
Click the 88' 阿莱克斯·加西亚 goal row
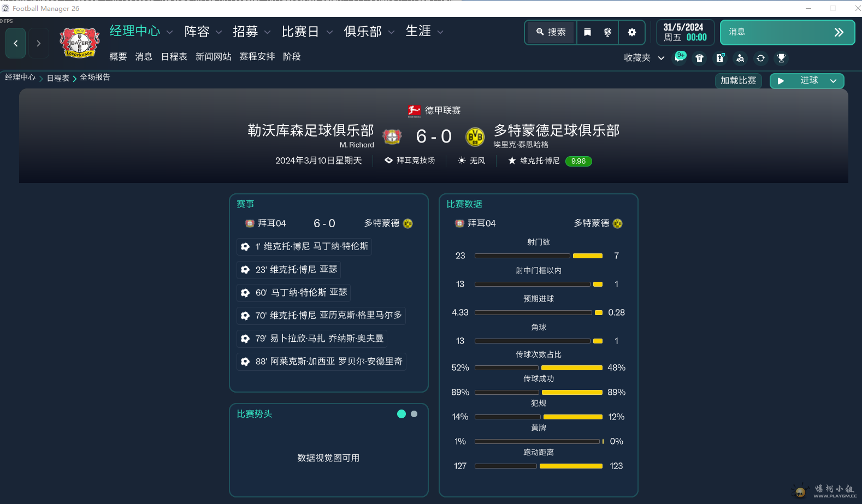tap(321, 361)
